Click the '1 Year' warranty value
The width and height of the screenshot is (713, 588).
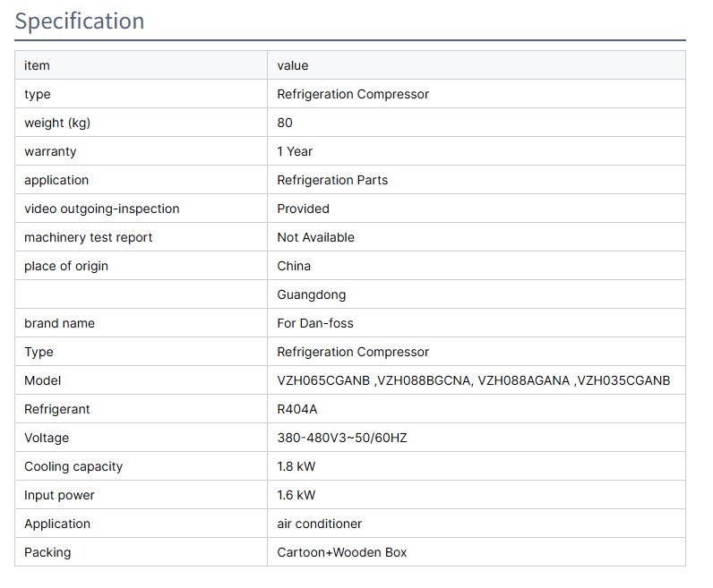point(295,151)
